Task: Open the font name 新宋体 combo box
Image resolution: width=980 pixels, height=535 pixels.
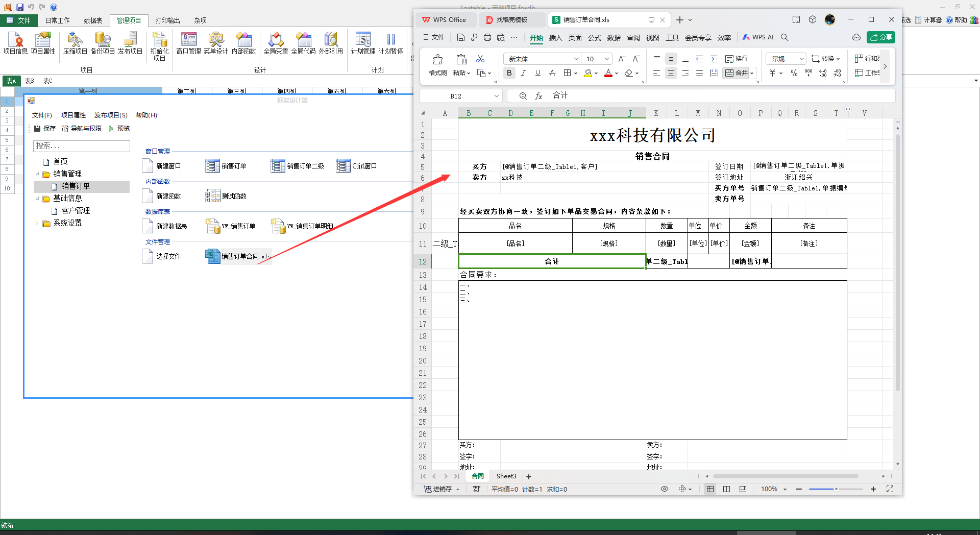Action: [x=542, y=59]
